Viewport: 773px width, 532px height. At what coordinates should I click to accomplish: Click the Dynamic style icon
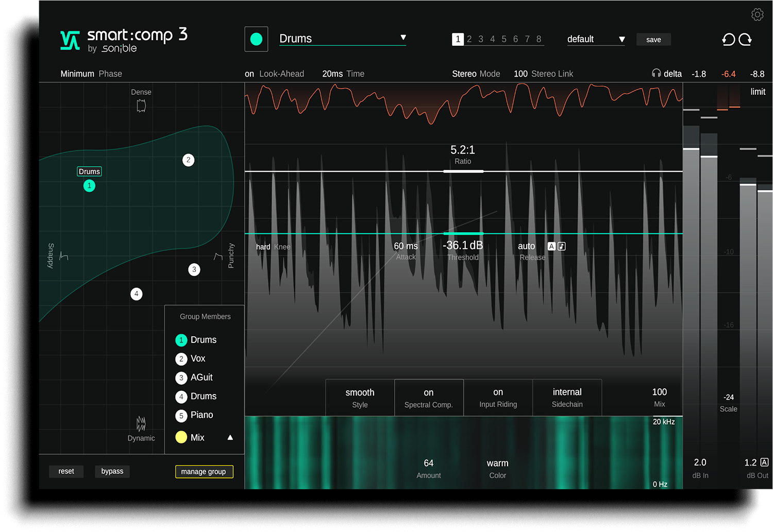pyautogui.click(x=141, y=424)
